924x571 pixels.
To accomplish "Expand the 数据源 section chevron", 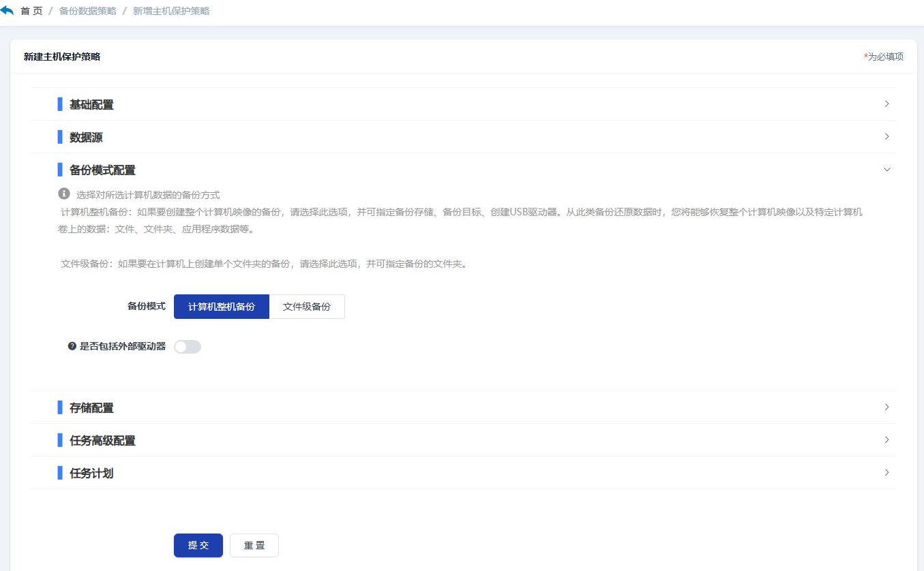I will (x=886, y=137).
